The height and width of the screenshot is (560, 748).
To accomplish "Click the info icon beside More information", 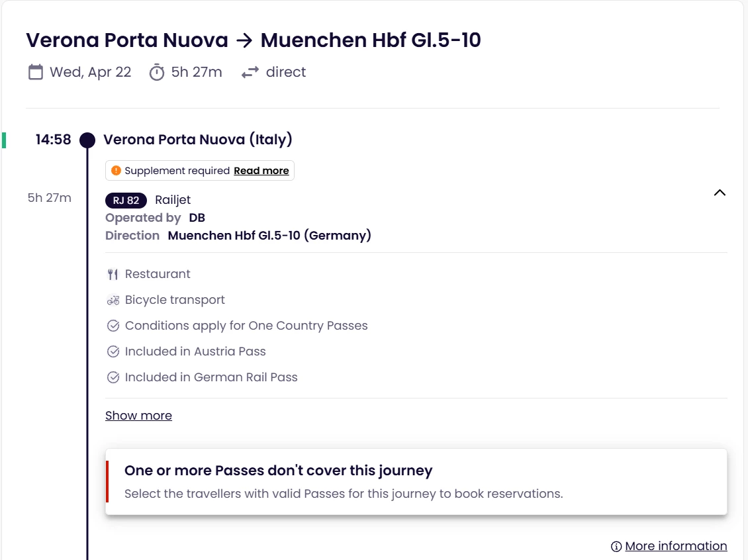I will point(616,546).
